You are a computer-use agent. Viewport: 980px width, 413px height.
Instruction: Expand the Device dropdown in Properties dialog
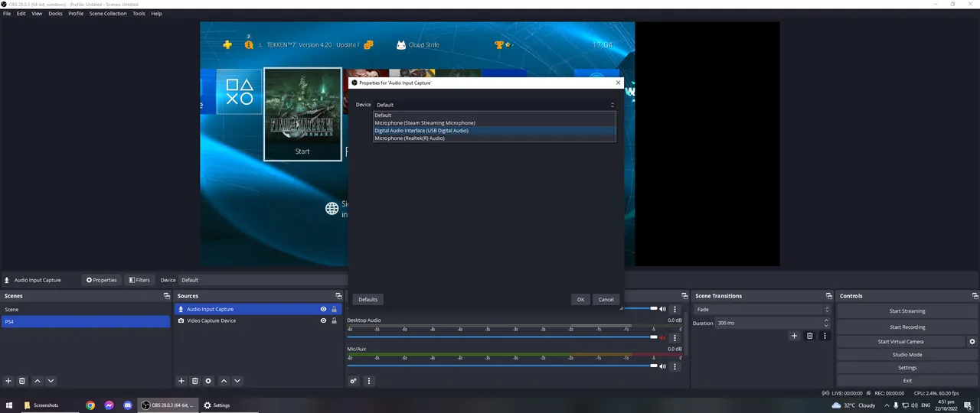(x=495, y=105)
